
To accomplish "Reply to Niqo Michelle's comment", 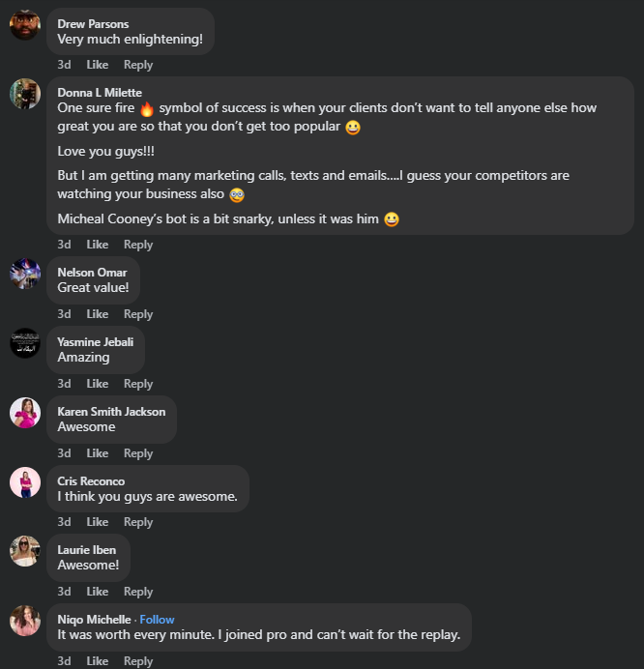I will [x=138, y=661].
